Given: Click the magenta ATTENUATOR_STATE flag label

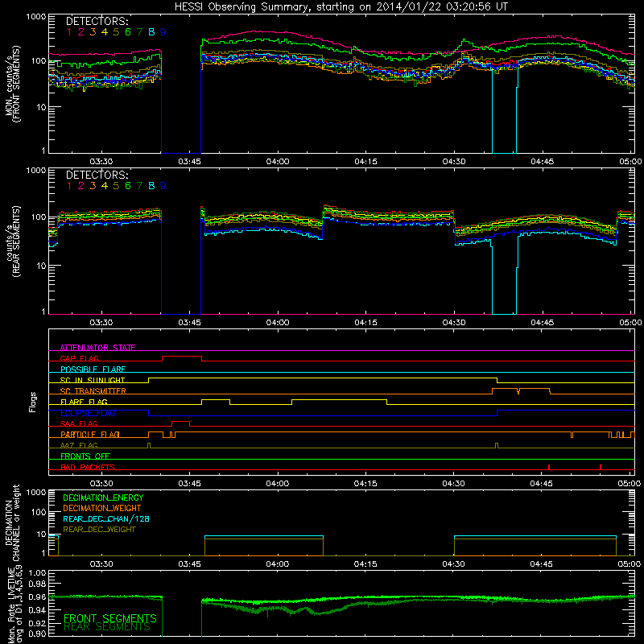Looking at the screenshot, I should click(97, 348).
